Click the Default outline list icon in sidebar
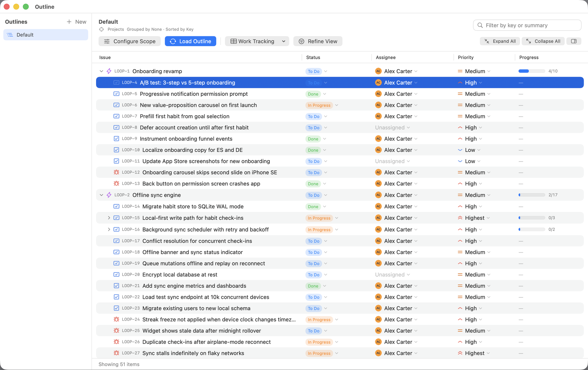The image size is (588, 370). click(10, 35)
